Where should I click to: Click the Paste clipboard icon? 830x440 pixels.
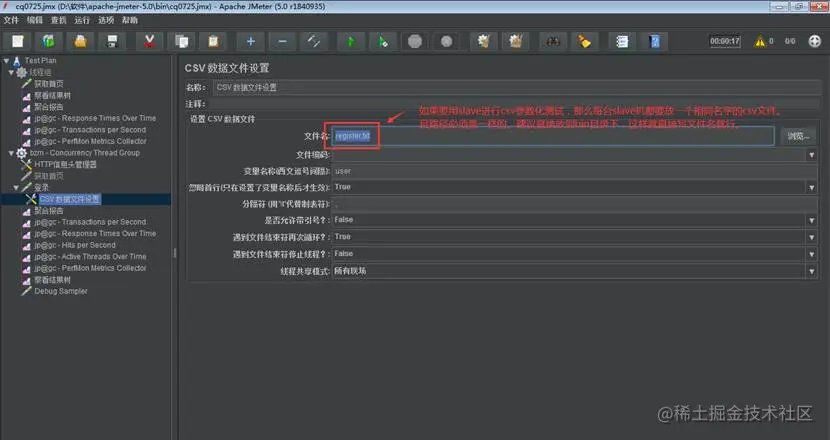tap(213, 41)
